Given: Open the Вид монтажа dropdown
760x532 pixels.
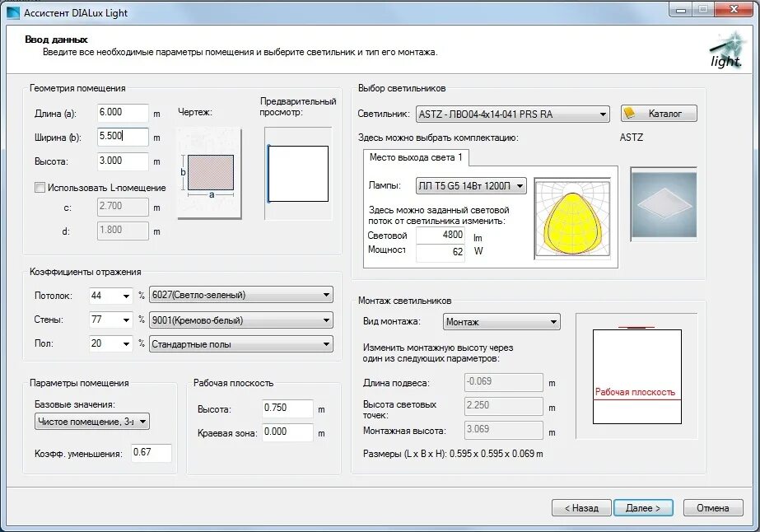Looking at the screenshot, I should (501, 322).
